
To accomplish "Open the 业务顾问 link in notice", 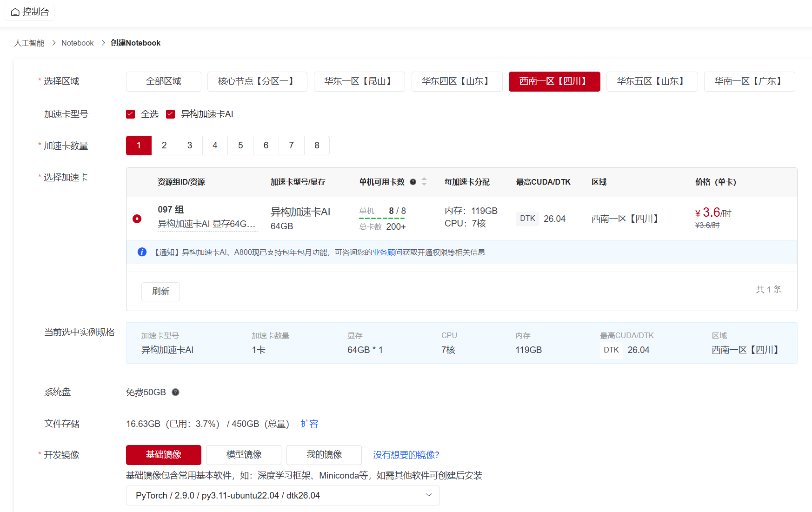I will [x=387, y=252].
